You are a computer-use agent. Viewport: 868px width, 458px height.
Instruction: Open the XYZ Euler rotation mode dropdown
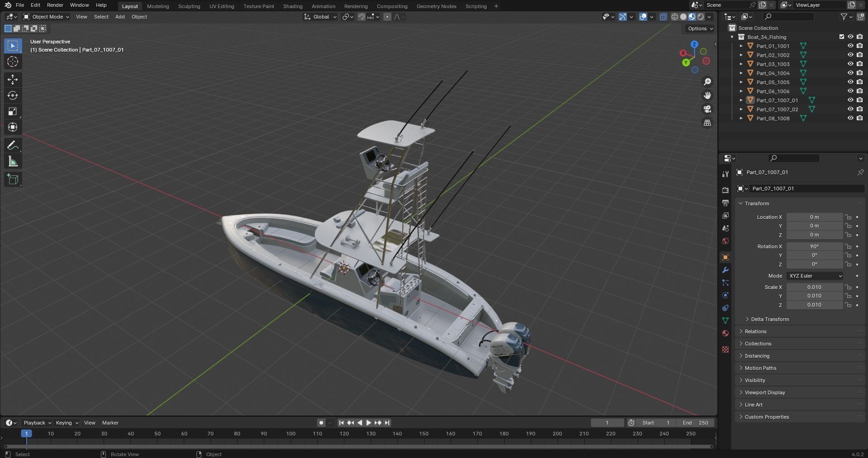815,276
